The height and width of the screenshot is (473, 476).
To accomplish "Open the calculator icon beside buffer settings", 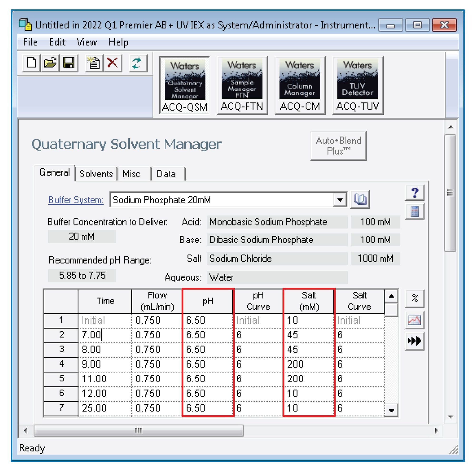I will coord(415,211).
